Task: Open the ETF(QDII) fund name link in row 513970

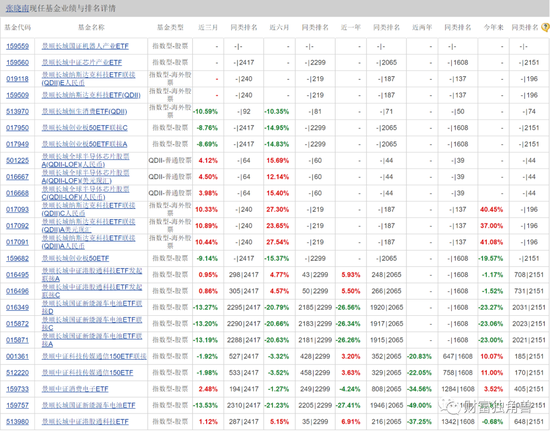Action: pyautogui.click(x=85, y=112)
